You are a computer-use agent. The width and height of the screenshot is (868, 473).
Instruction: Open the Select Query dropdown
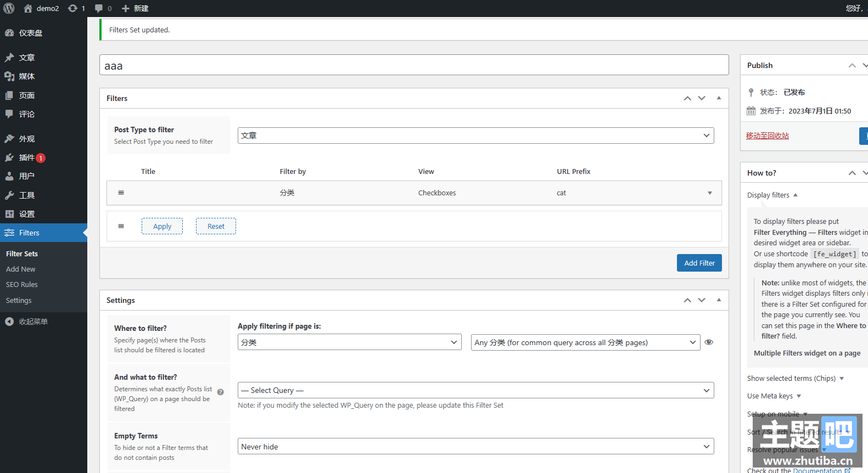(475, 390)
